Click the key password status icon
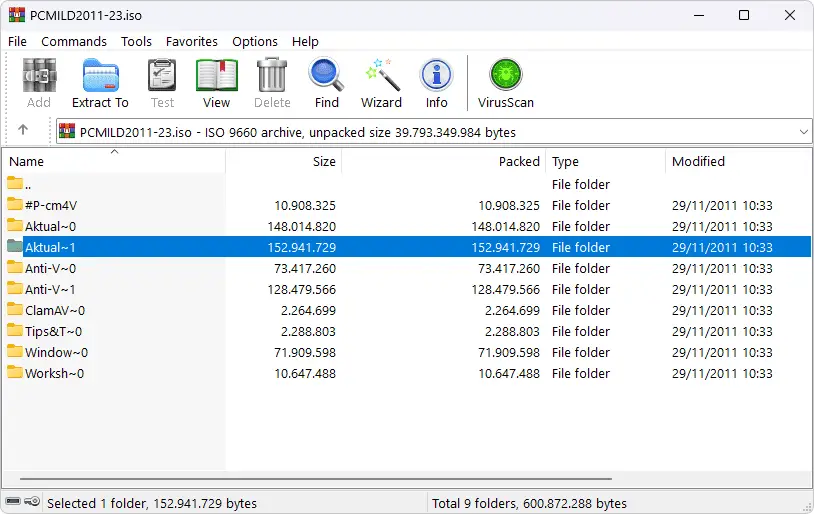The width and height of the screenshot is (814, 514). coord(32,502)
